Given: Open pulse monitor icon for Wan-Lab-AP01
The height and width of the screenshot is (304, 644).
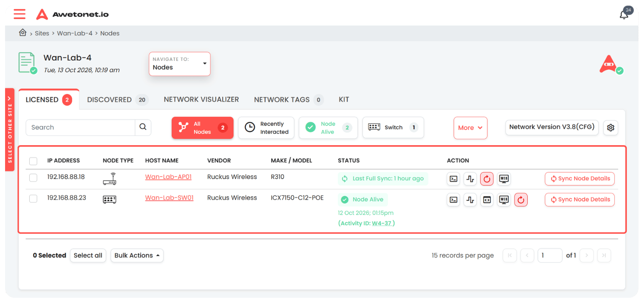Looking at the screenshot, I should [470, 179].
